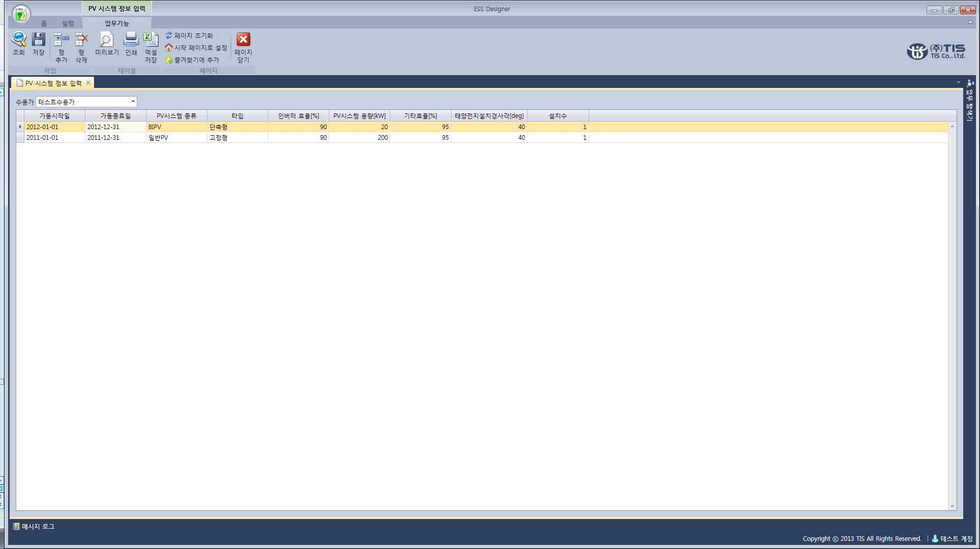The height and width of the screenshot is (549, 980).
Task: Click the 타입 column header
Action: [237, 116]
